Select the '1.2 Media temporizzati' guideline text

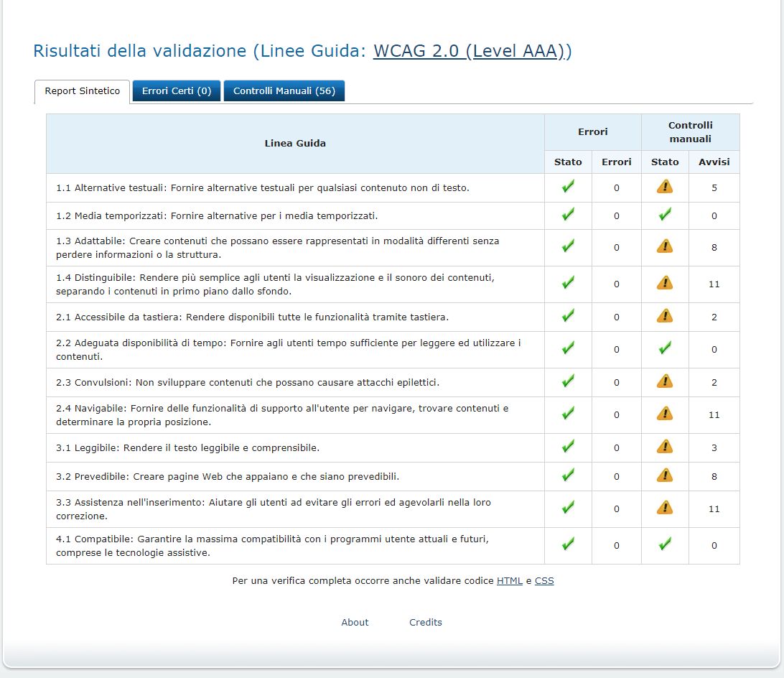pos(217,215)
